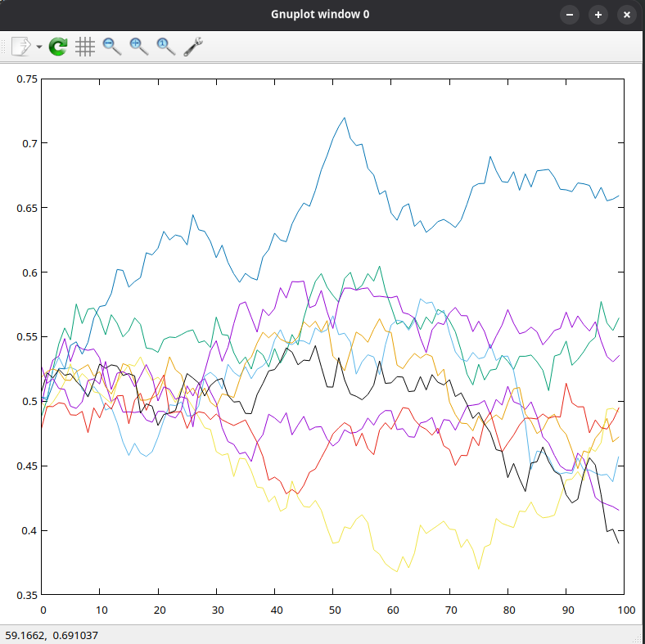The width and height of the screenshot is (645, 644).
Task: Click the export/copy to clipboard icon
Action: coord(21,46)
